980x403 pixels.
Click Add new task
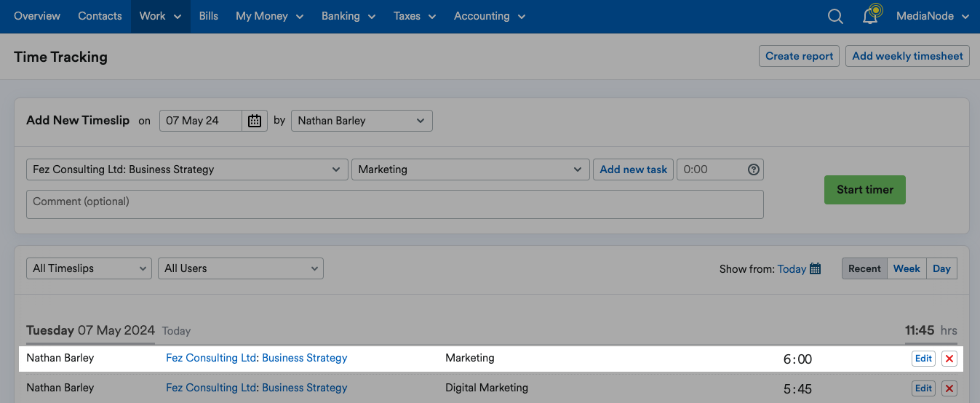633,169
